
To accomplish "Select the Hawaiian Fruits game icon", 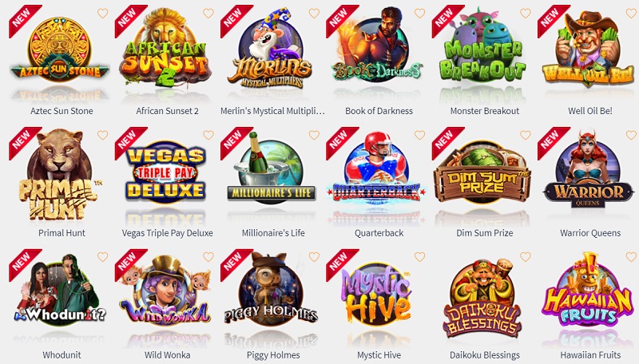I will tap(588, 292).
